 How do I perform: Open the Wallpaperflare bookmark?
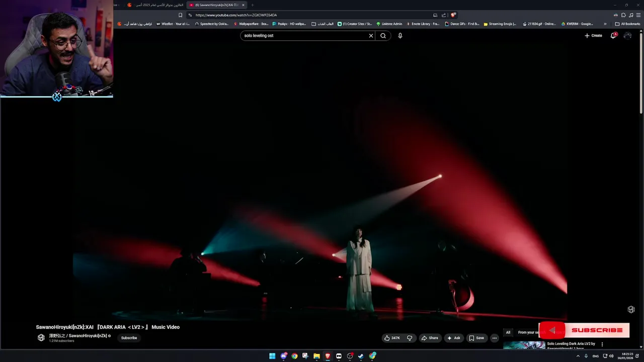pos(251,24)
